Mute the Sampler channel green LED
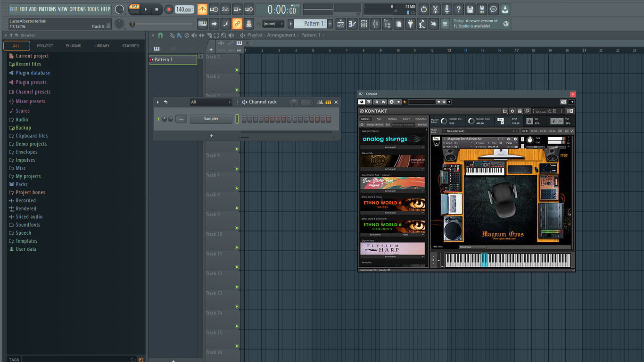 click(158, 119)
